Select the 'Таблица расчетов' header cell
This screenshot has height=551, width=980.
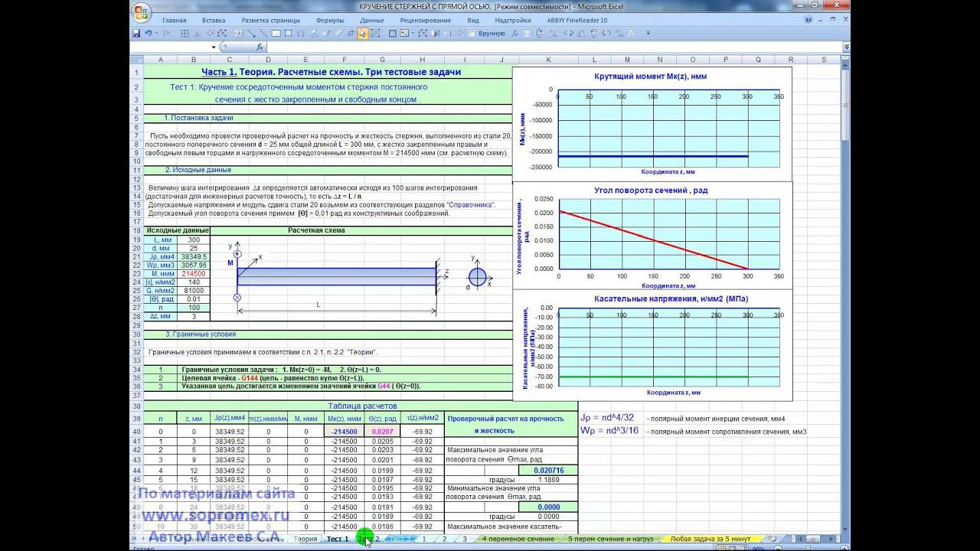coord(362,406)
